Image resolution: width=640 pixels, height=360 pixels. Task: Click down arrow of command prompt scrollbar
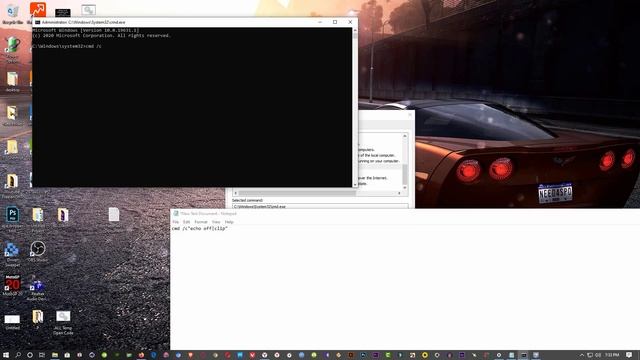pos(355,184)
